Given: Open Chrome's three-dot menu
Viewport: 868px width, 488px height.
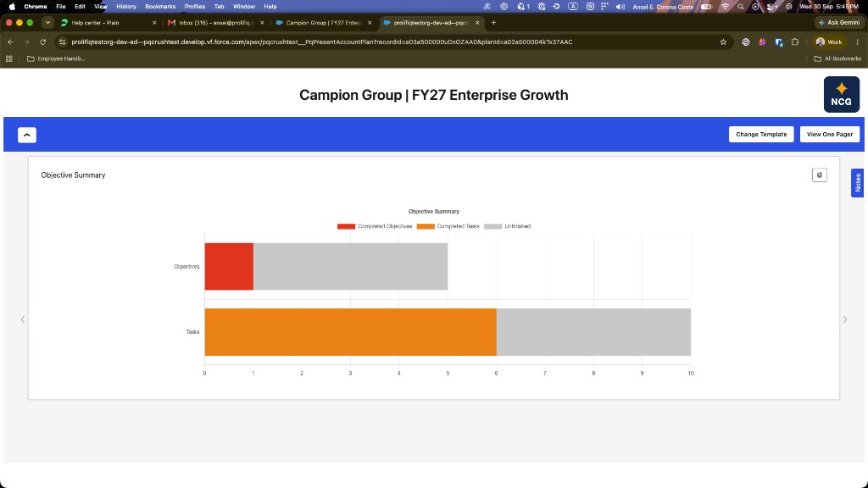Looking at the screenshot, I should [857, 42].
